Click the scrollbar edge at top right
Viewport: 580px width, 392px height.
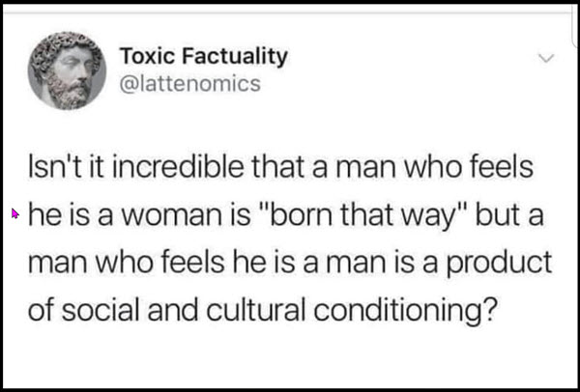pyautogui.click(x=575, y=28)
